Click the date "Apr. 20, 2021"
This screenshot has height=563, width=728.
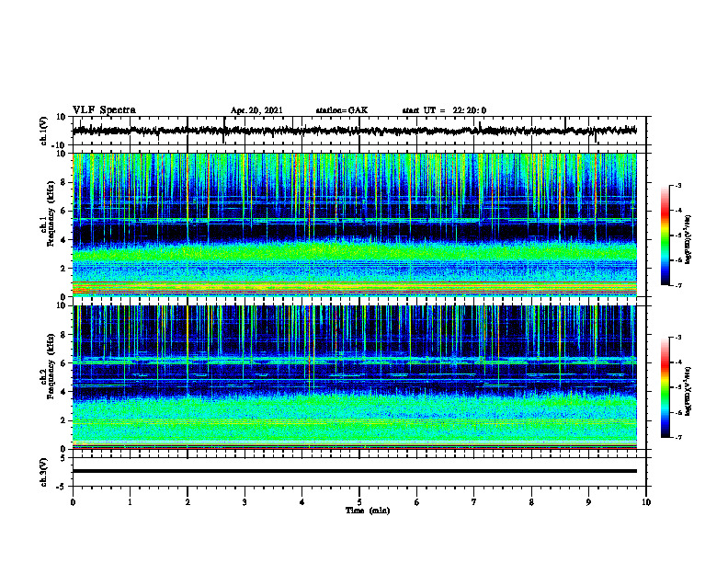point(256,110)
